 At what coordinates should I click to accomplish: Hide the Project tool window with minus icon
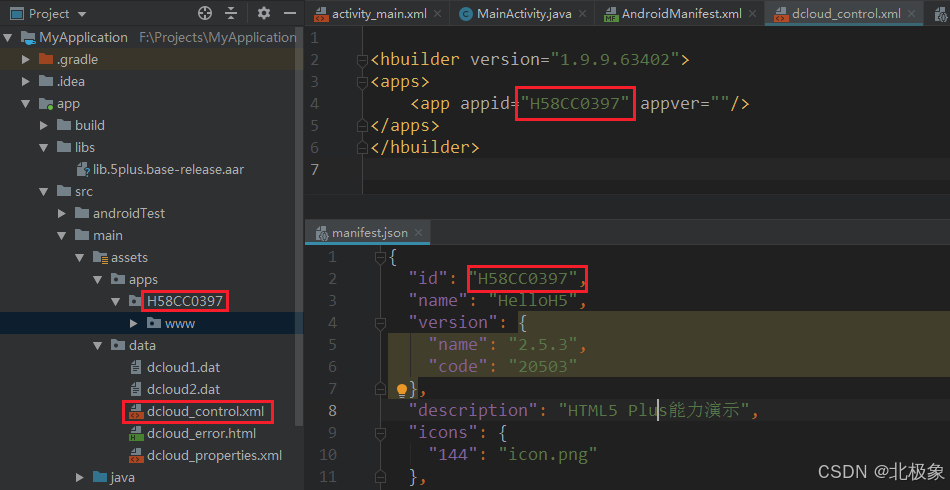[290, 13]
